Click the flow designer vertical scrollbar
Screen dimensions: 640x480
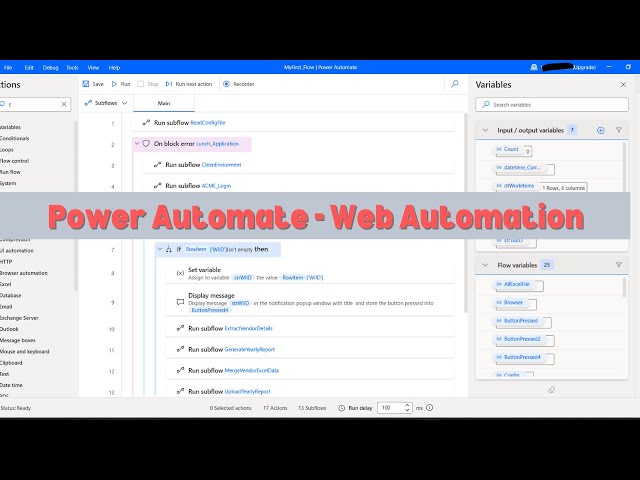click(465, 212)
